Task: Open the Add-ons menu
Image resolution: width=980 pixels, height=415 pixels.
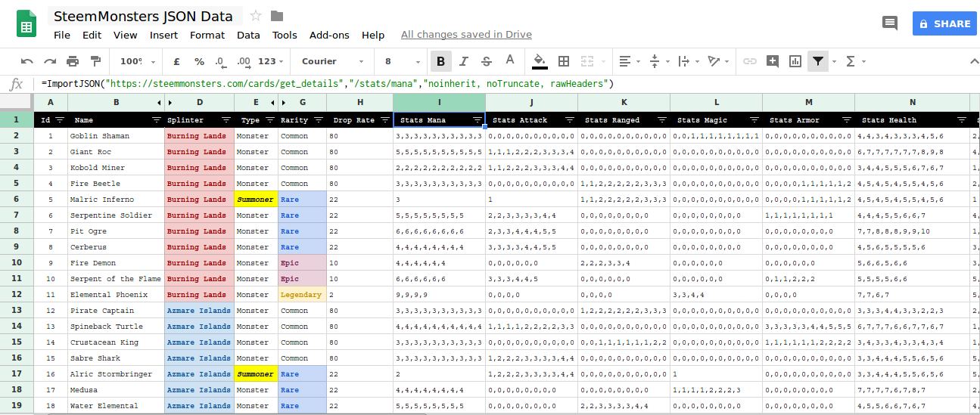Action: [x=329, y=35]
